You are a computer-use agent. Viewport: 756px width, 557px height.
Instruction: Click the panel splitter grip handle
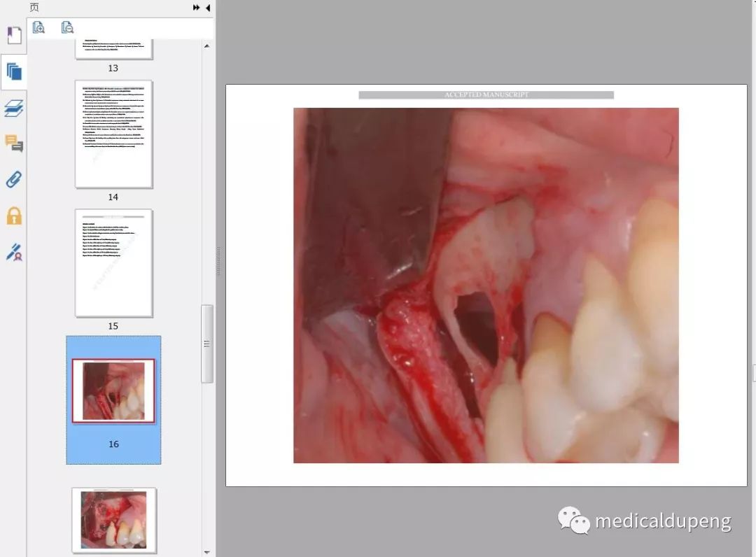[x=218, y=260]
